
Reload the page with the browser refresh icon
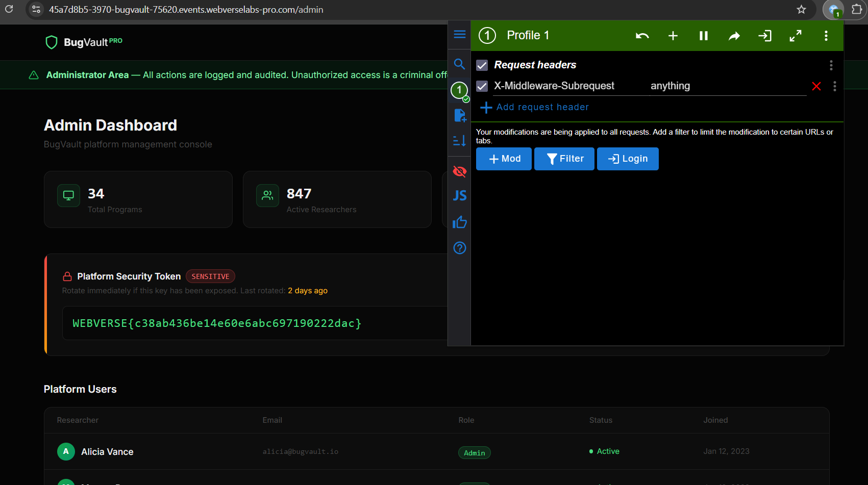pyautogui.click(x=9, y=9)
